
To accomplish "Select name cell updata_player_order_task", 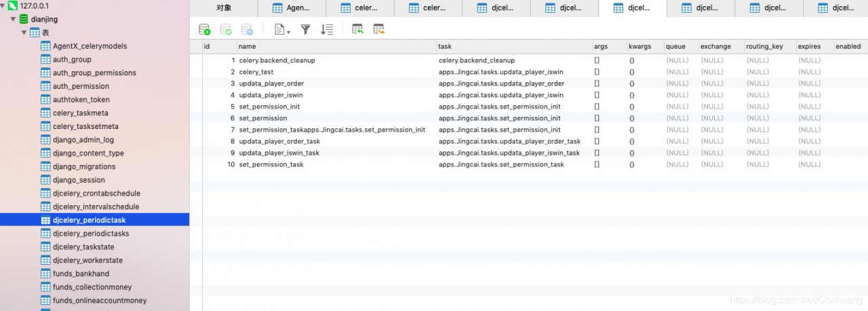I will coord(337,141).
